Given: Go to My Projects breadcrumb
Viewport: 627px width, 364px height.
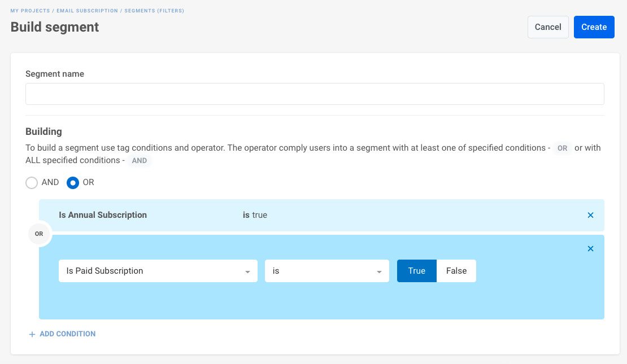Looking at the screenshot, I should pos(31,11).
